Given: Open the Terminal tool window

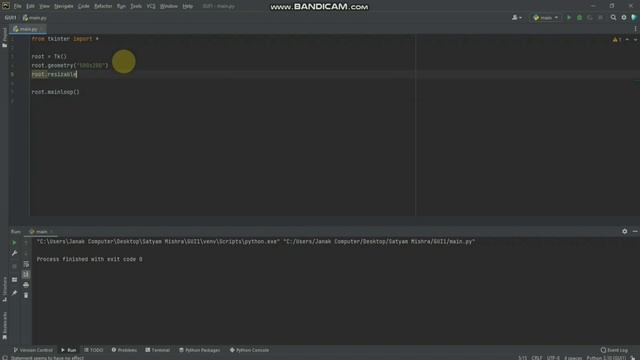Looking at the screenshot, I should [x=158, y=350].
